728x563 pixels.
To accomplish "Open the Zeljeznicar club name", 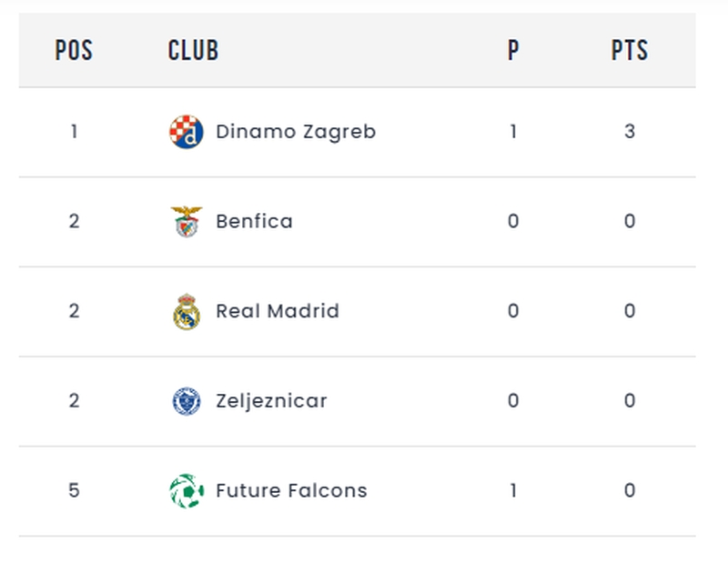I will pos(271,401).
